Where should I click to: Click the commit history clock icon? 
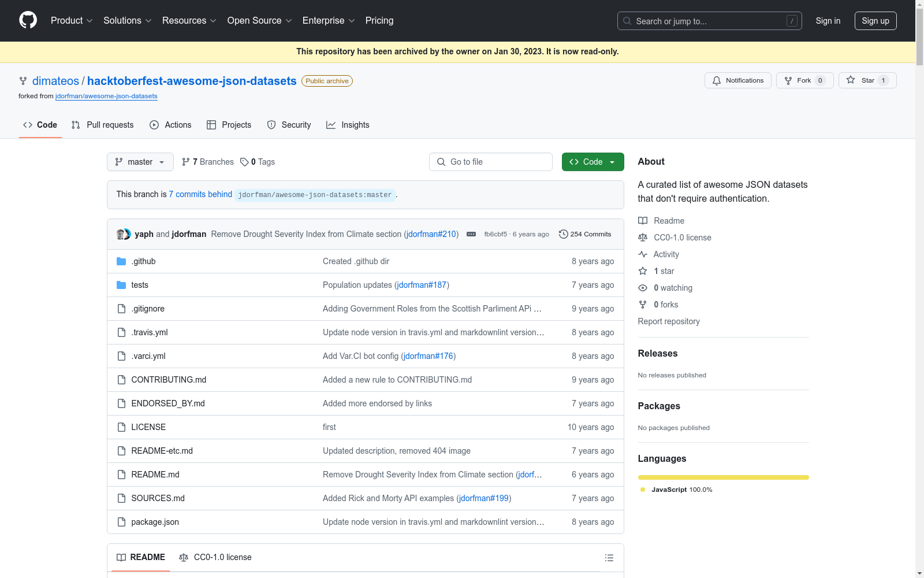tap(563, 234)
